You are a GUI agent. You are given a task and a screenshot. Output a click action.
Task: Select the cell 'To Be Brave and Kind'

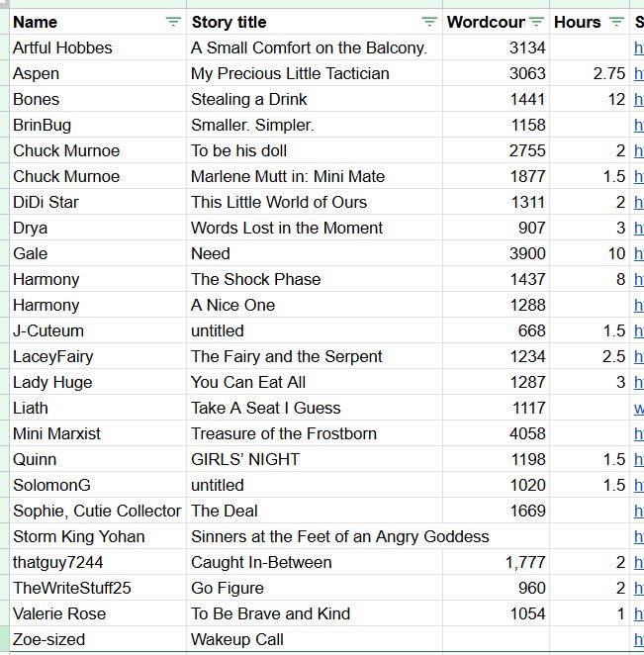315,613
